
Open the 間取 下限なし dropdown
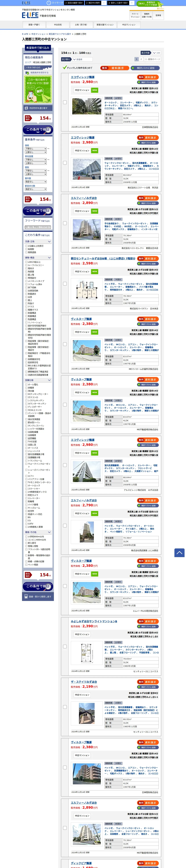coord(36,171)
